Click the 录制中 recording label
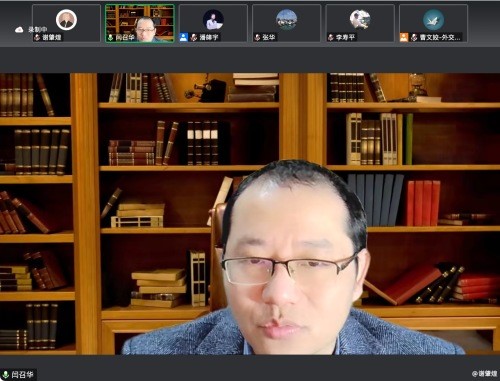 (37, 30)
